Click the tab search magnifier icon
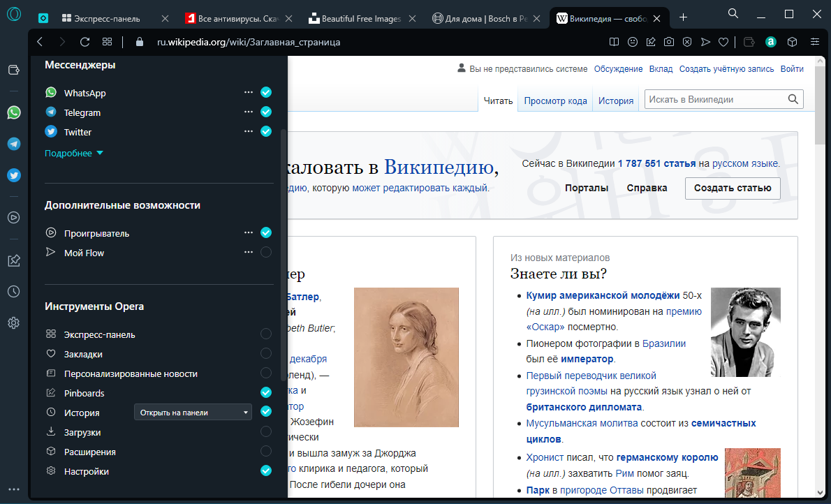 (733, 14)
